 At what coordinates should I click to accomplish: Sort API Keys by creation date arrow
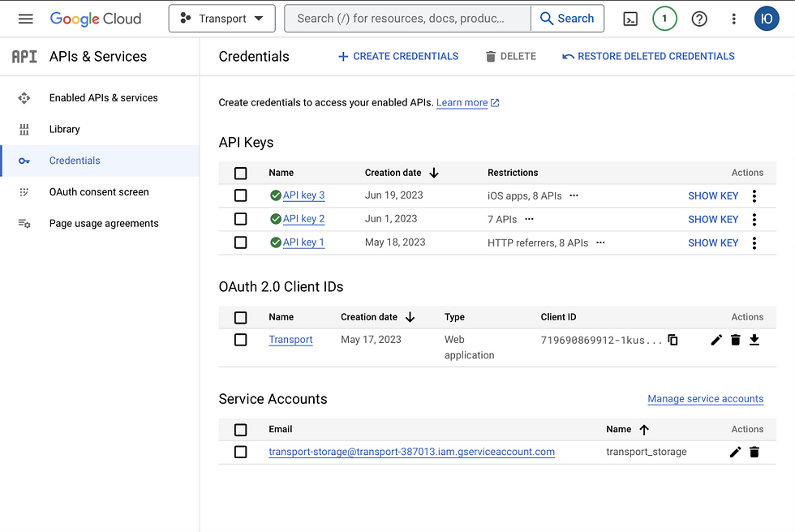433,173
